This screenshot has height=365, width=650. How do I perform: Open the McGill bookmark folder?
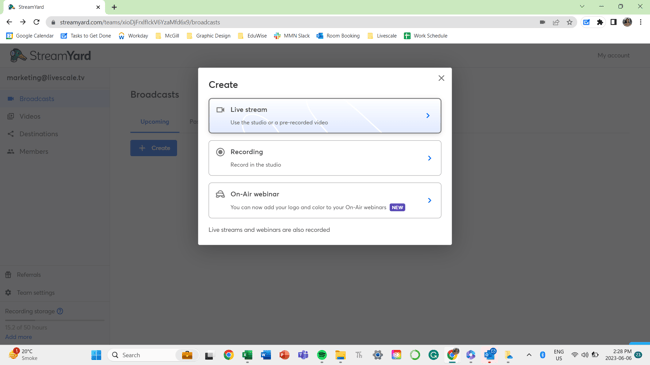[167, 36]
